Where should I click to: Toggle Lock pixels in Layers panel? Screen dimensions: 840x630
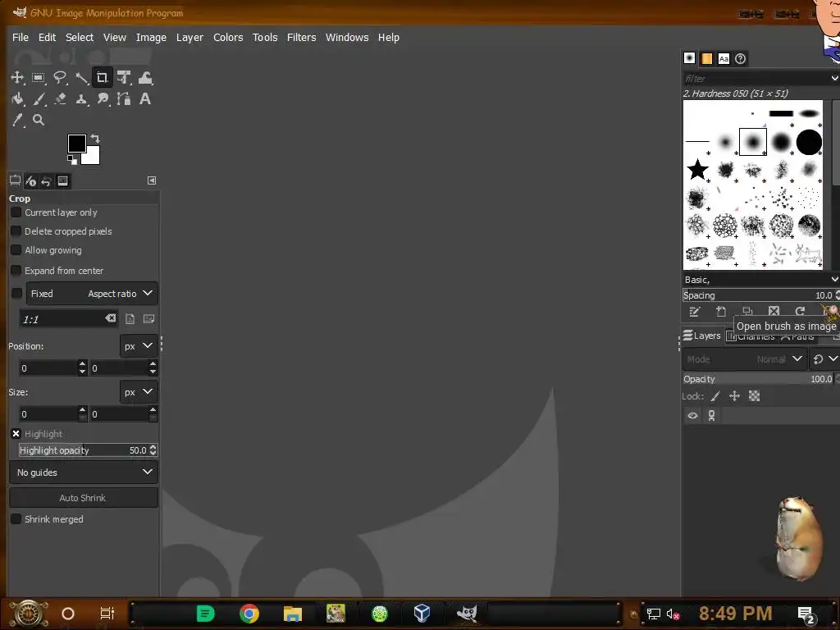click(715, 396)
